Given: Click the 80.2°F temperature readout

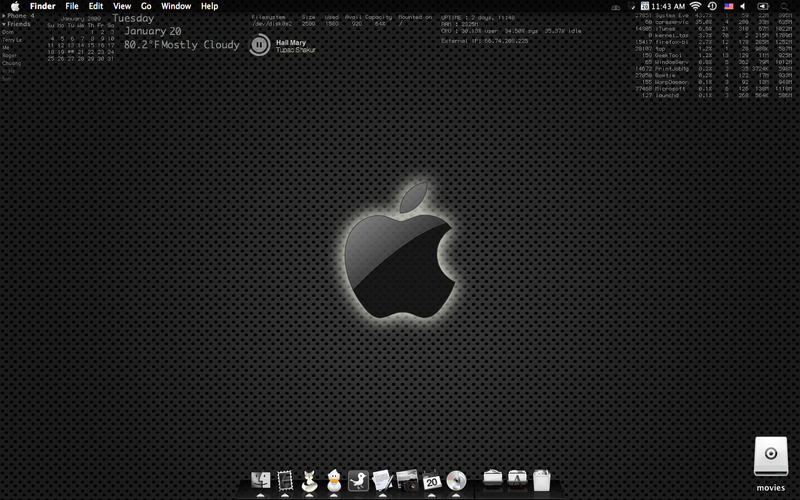Looking at the screenshot, I should 142,45.
